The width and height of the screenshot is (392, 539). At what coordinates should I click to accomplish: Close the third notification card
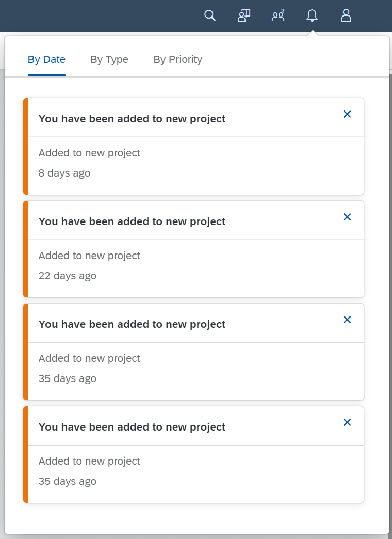[347, 320]
